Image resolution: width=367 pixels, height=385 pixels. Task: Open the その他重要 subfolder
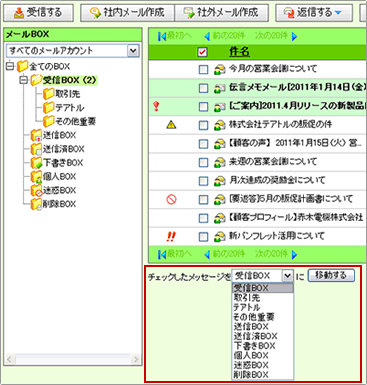pos(76,121)
